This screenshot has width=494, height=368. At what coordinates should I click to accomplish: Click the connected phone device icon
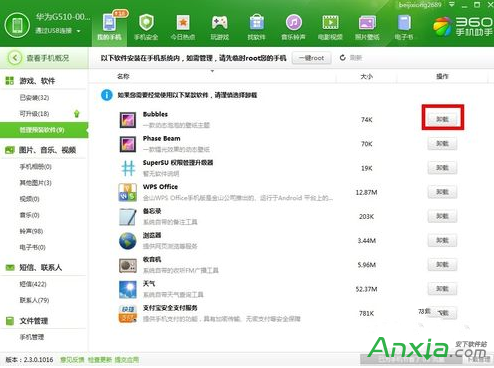coord(17,25)
